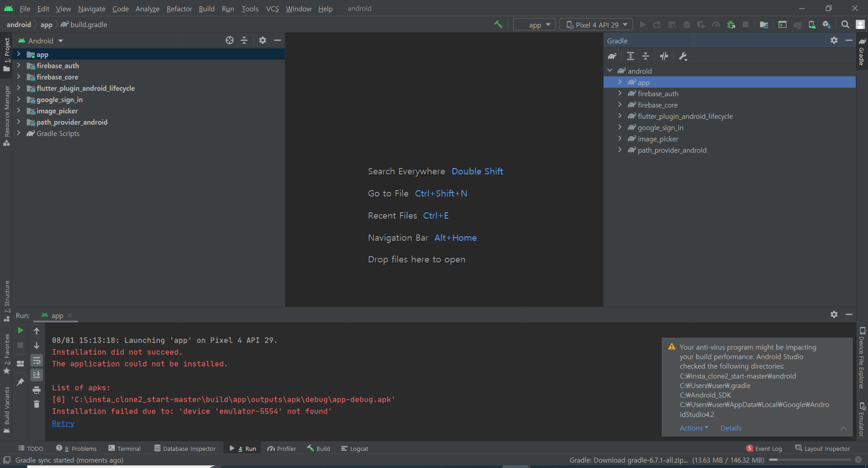Click the Retry link in console
868x468 pixels.
tap(63, 423)
